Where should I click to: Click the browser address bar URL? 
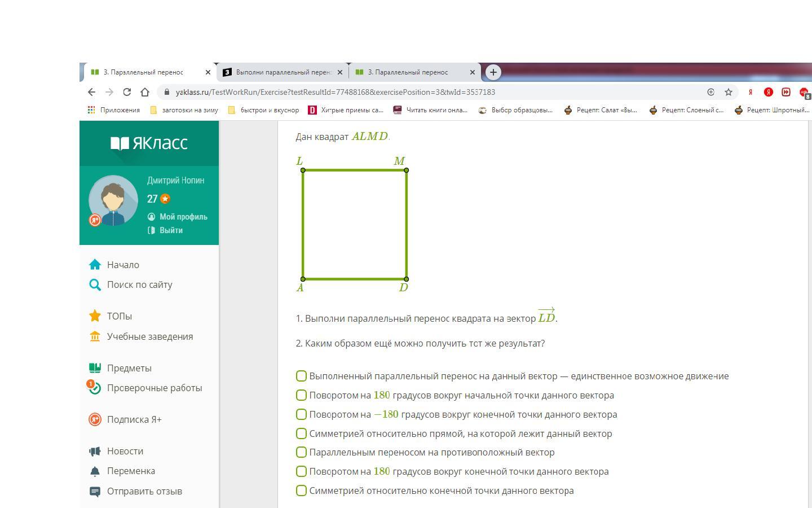pos(336,92)
